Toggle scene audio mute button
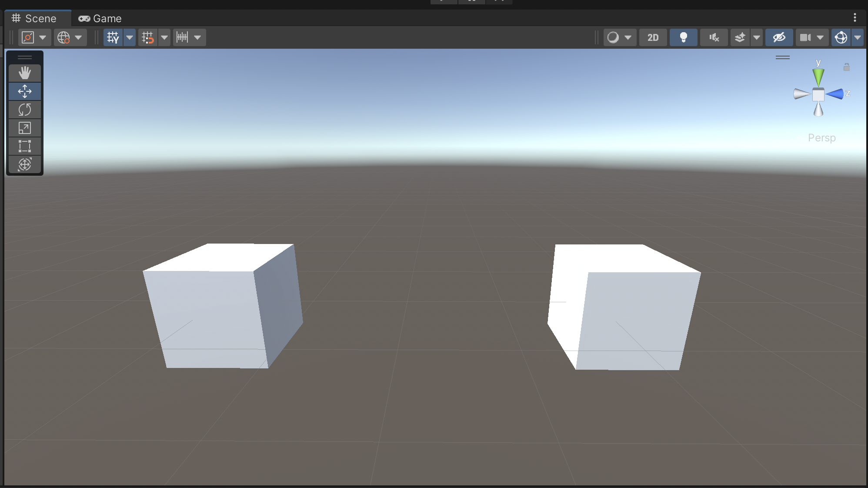Viewport: 868px width, 488px height. [714, 37]
